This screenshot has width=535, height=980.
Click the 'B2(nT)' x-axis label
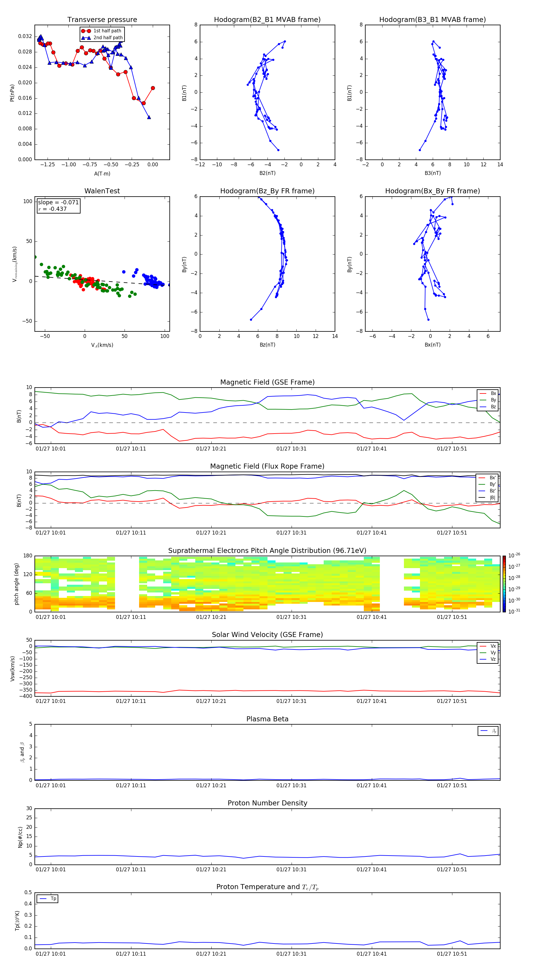[267, 173]
